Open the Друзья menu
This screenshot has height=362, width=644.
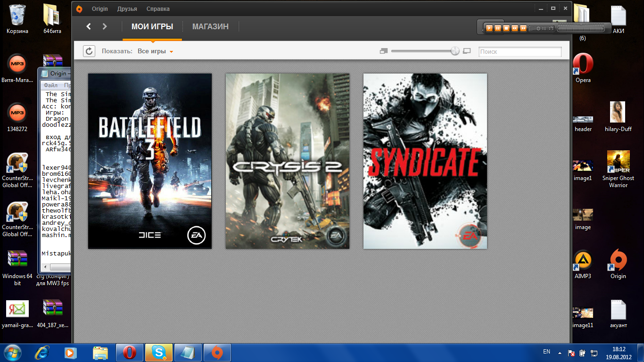coord(127,9)
